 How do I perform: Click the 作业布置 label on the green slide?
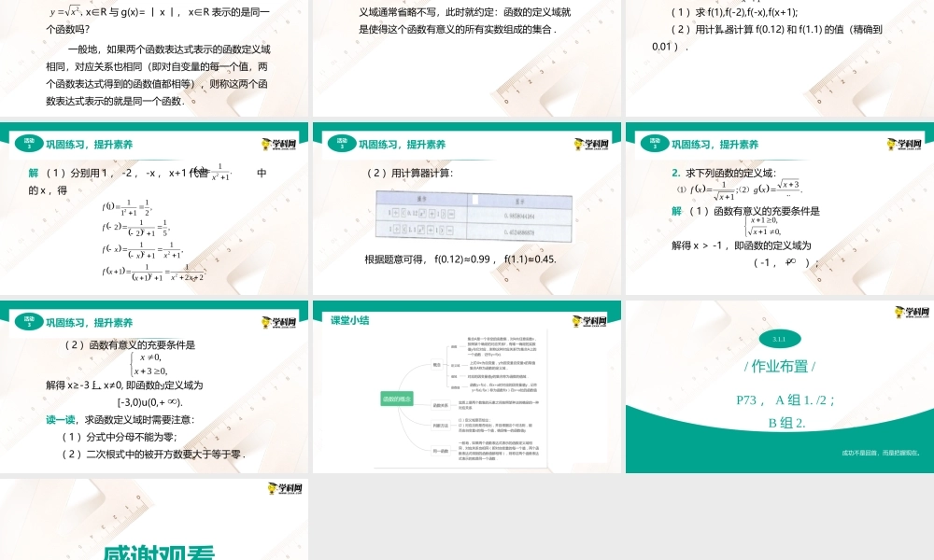click(782, 365)
